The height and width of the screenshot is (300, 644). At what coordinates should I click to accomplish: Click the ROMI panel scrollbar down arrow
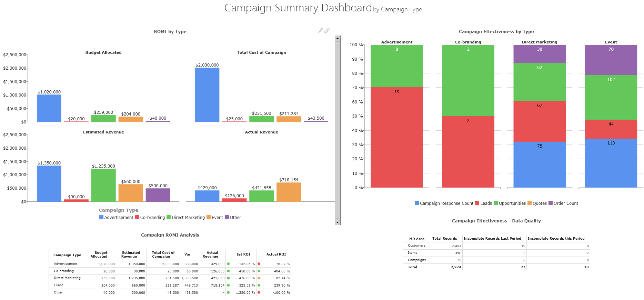(x=338, y=222)
